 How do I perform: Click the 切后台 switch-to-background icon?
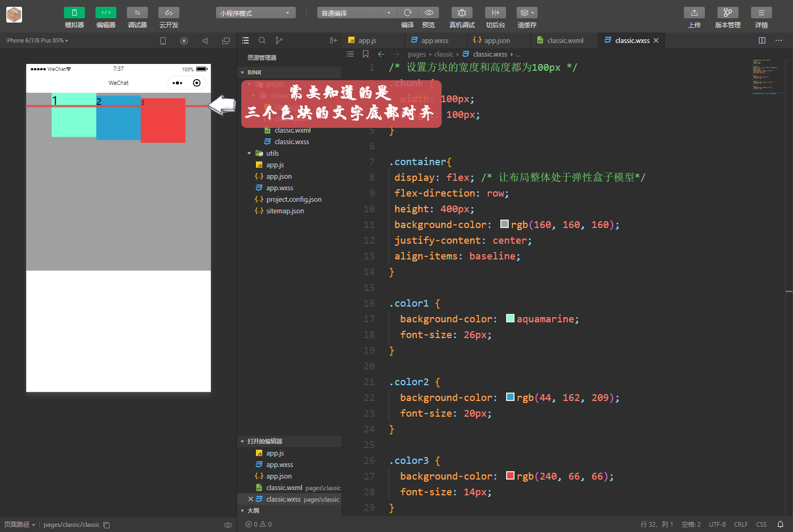click(x=496, y=13)
